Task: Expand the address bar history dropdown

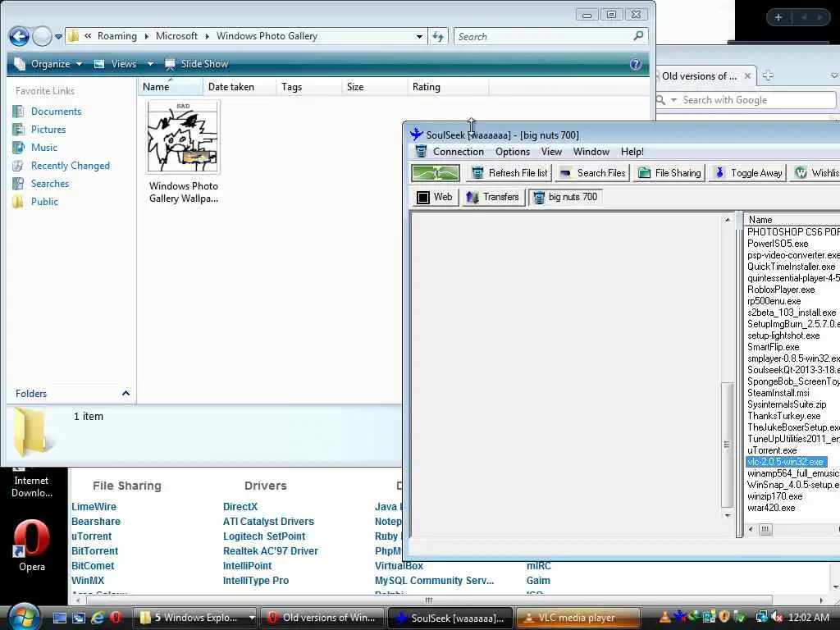Action: 419,36
